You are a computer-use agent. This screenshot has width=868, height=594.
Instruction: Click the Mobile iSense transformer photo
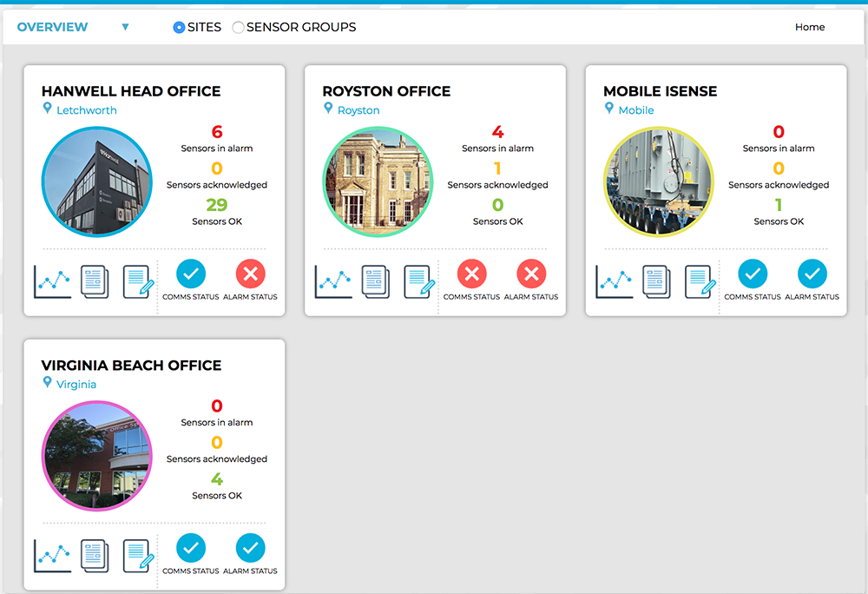659,181
